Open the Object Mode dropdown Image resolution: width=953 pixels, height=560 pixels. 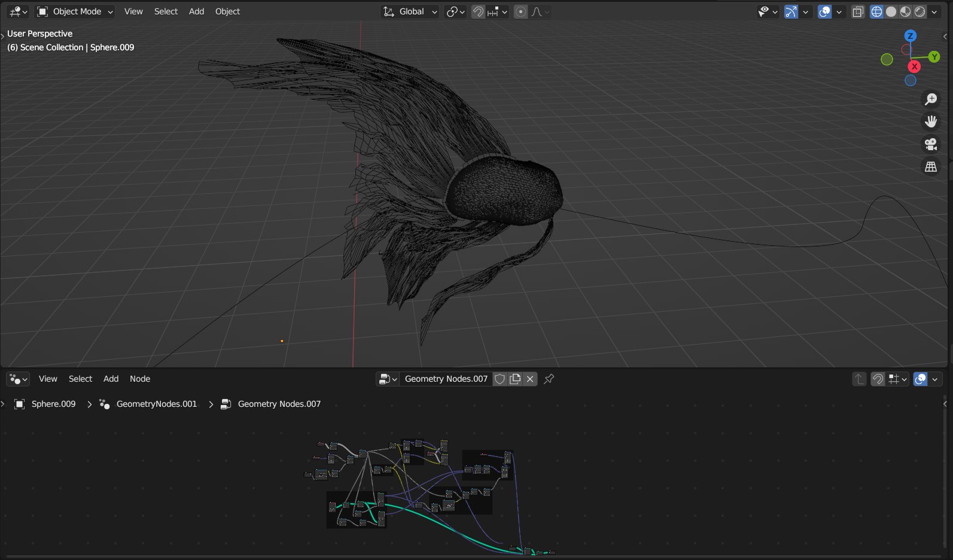tap(75, 11)
